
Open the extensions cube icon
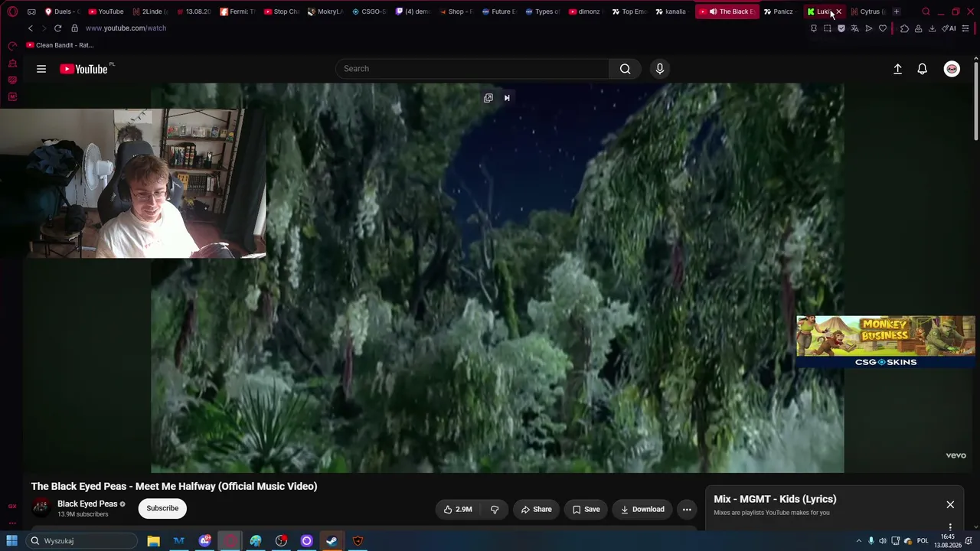pos(904,28)
